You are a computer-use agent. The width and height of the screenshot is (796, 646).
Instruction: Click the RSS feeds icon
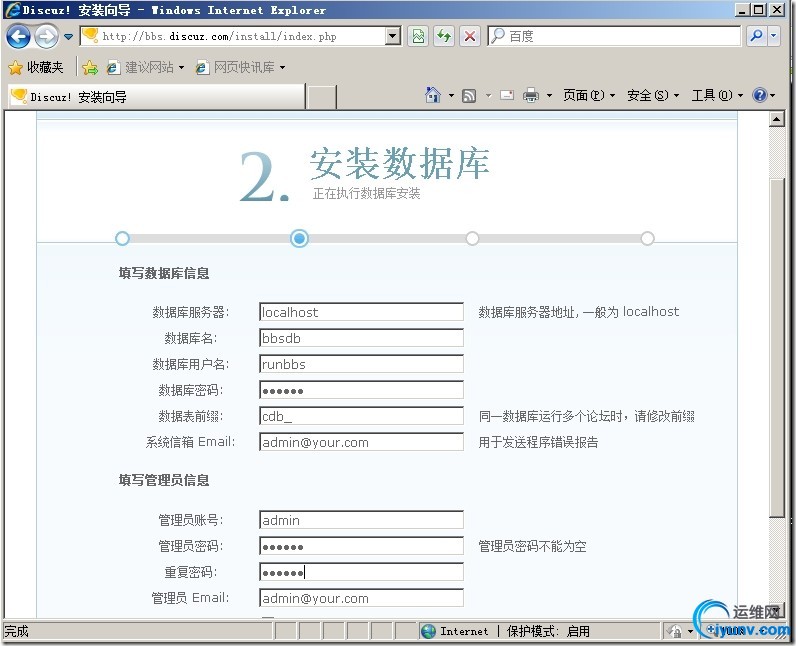tap(469, 95)
